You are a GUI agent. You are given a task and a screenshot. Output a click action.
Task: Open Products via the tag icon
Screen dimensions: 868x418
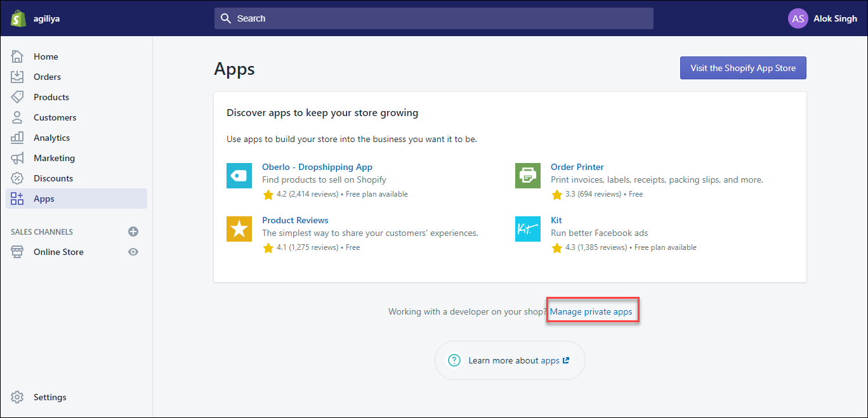[x=18, y=96]
